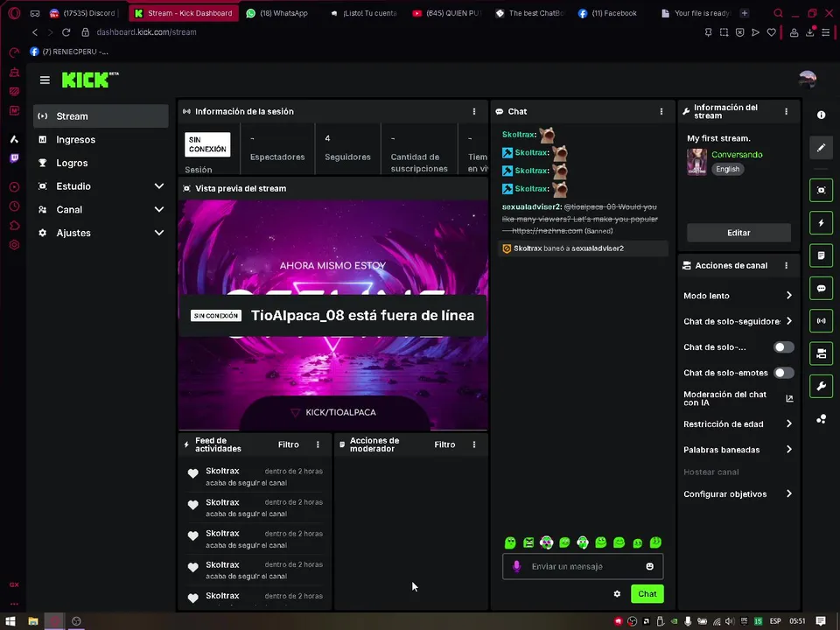This screenshot has width=840, height=630.
Task: Toggle session info broadcast icon in right toolbar
Action: 821,321
